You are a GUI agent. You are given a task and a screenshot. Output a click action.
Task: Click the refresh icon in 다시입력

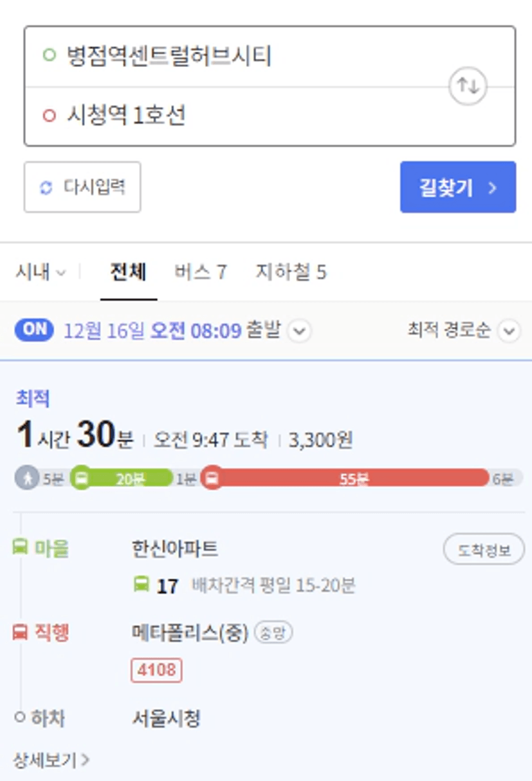click(x=46, y=187)
